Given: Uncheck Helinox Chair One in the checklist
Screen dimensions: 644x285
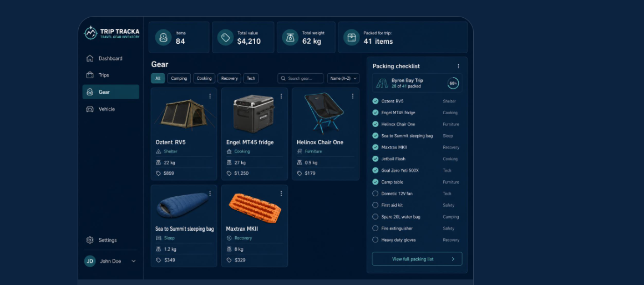Looking at the screenshot, I should pyautogui.click(x=375, y=124).
